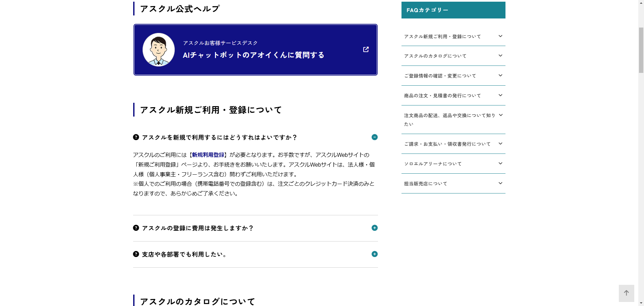Open '注文商品の配送、返品や交換について知りたい' category
The height and width of the screenshot is (306, 644).
(453, 120)
